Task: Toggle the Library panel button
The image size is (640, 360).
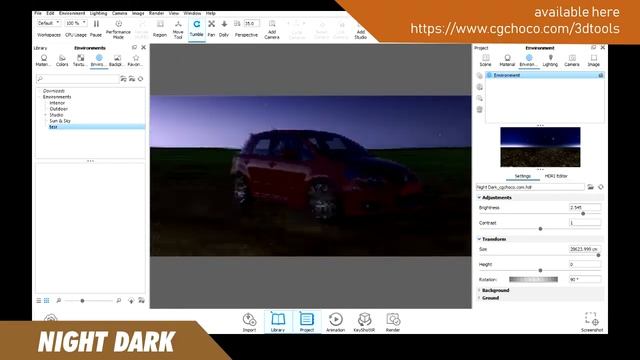Action: point(278,322)
